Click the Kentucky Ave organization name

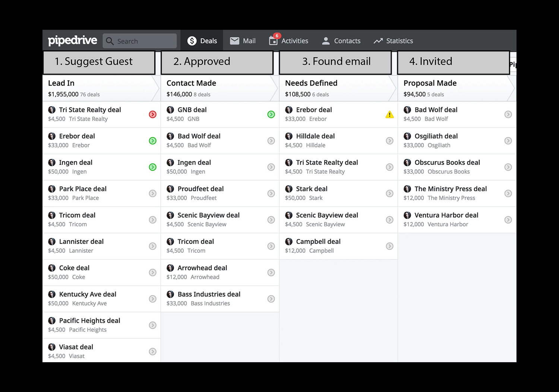coord(89,303)
